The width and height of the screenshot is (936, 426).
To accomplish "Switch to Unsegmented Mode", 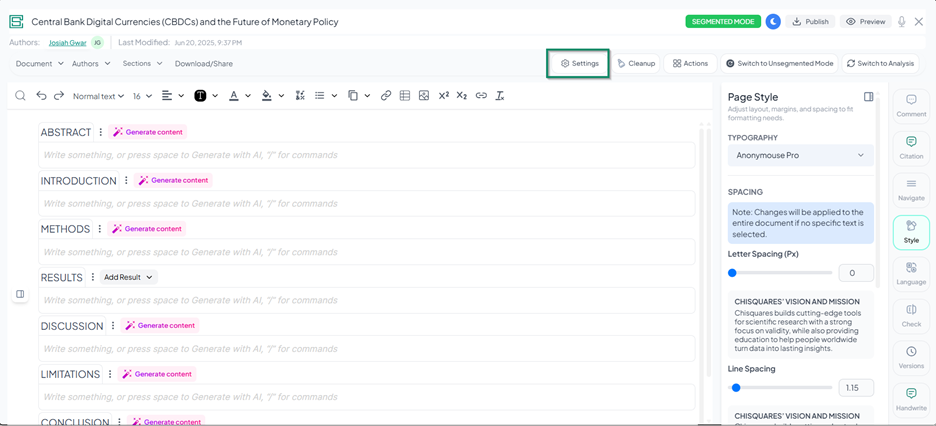I will [779, 63].
